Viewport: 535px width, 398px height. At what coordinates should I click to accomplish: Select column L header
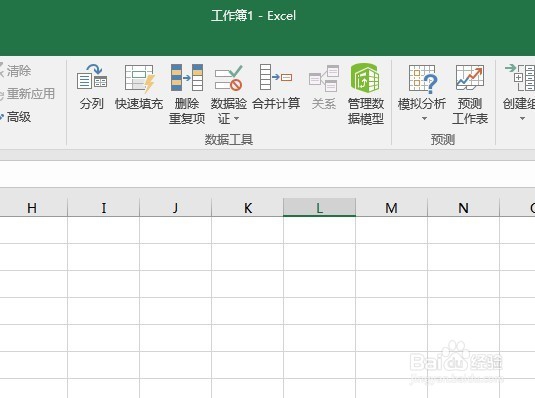[319, 208]
